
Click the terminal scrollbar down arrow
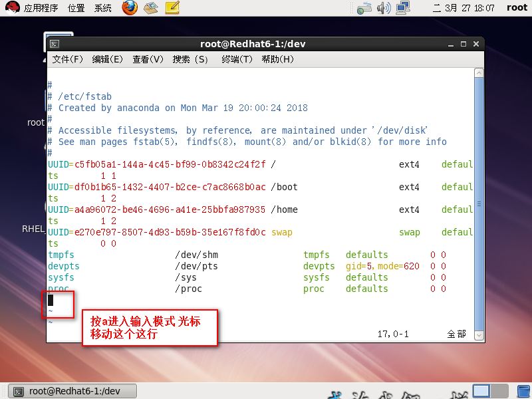pos(479,335)
